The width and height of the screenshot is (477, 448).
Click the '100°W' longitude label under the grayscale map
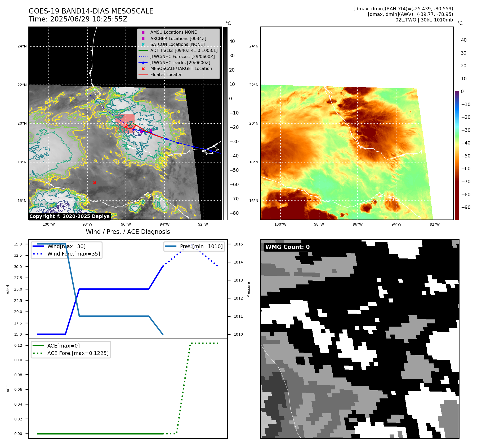pos(49,224)
